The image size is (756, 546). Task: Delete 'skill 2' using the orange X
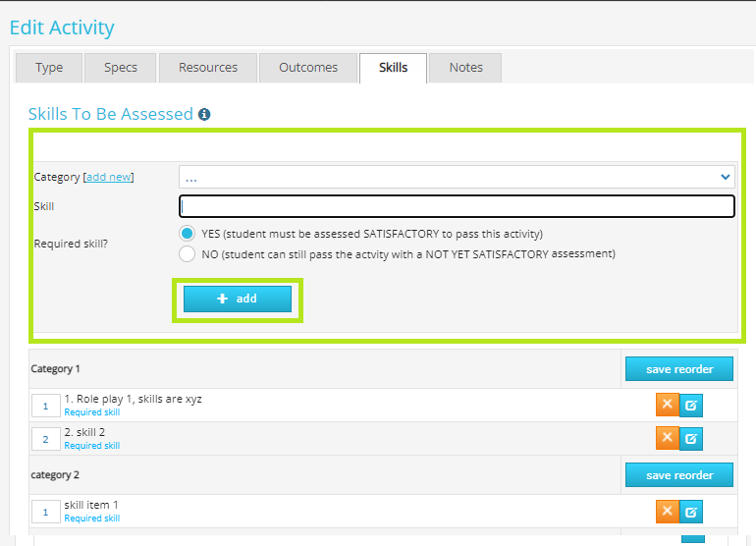click(668, 437)
